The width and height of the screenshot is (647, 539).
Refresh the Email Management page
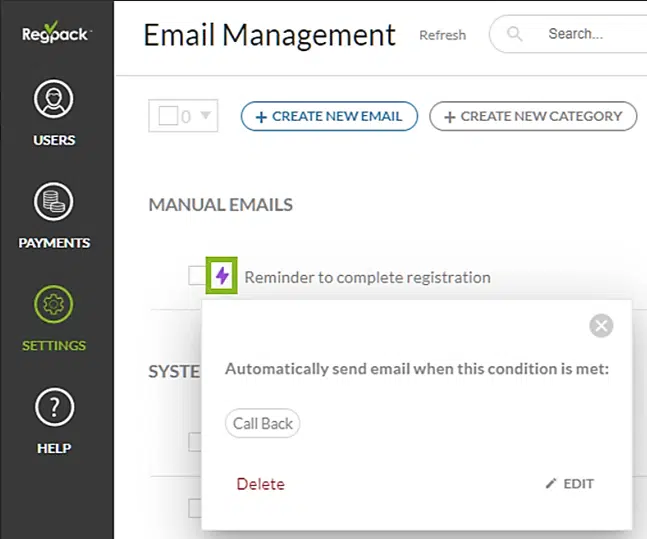(442, 35)
